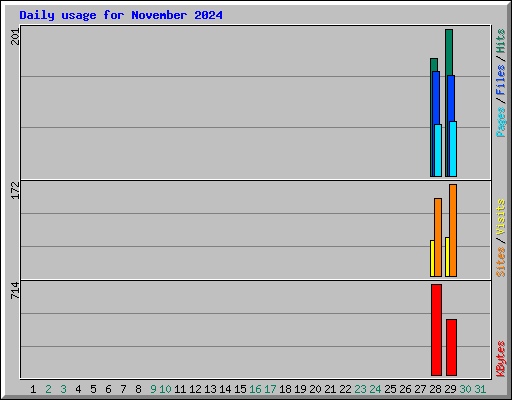The width and height of the screenshot is (512, 400).
Task: Select the orange Sites bar on day 29
Action: (x=453, y=230)
